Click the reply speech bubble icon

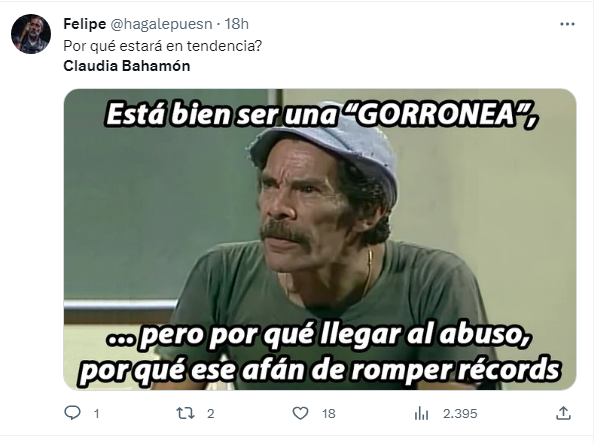click(x=72, y=413)
